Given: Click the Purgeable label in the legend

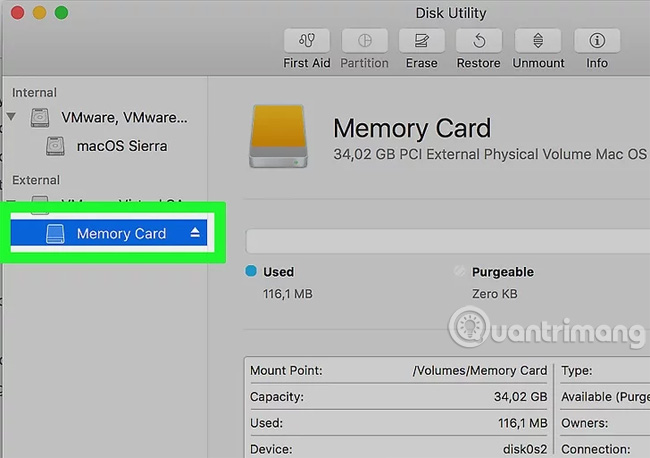Looking at the screenshot, I should coord(503,272).
